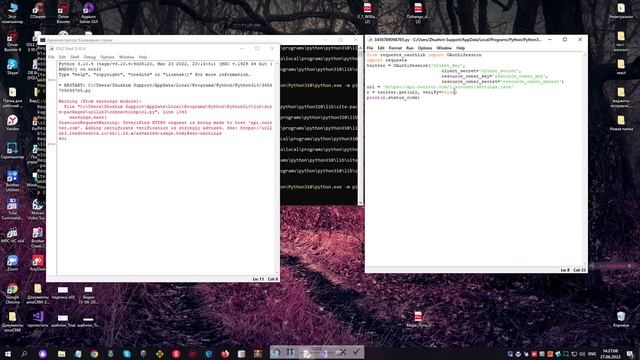Open the Yandex browser desktop icon
Image resolution: width=640 pixels, height=360 pixels.
[12, 122]
